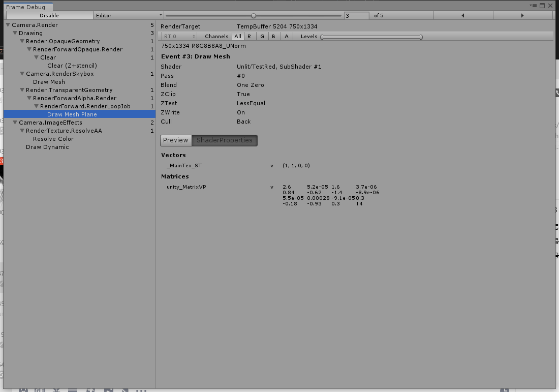Select the Clear (Z+stencil) event

pos(72,66)
